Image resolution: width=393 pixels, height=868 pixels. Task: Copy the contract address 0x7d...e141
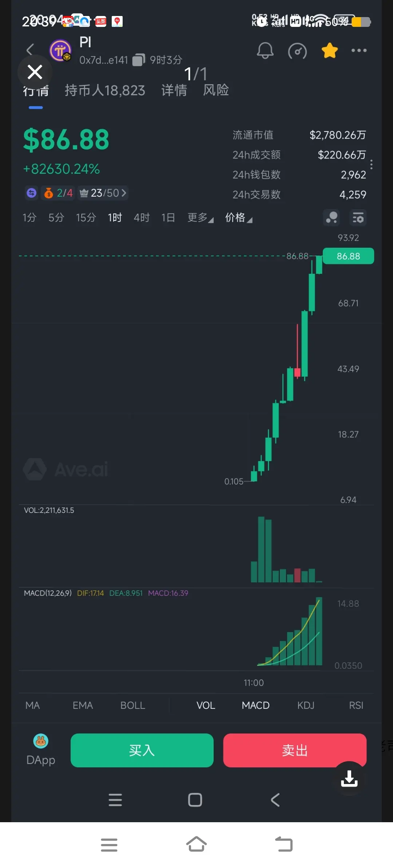[139, 60]
